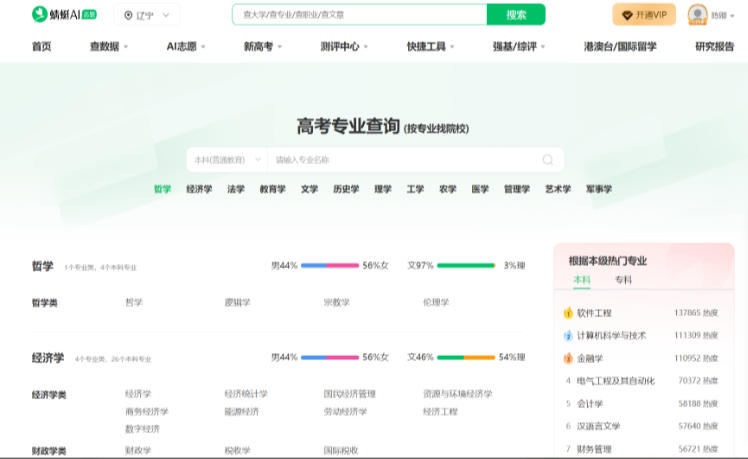Open the 辽宁 province dropdown
Image resolution: width=748 pixels, height=459 pixels.
(147, 15)
